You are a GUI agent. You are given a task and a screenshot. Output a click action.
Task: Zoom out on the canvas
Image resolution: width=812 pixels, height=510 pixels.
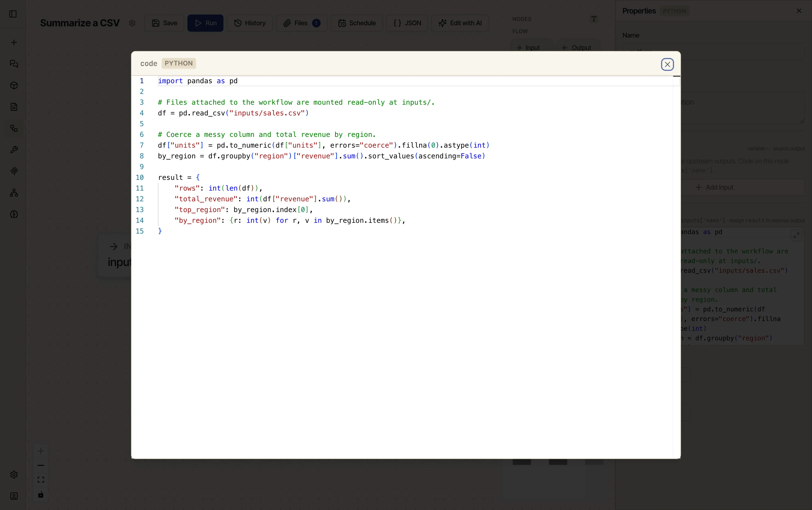point(41,465)
